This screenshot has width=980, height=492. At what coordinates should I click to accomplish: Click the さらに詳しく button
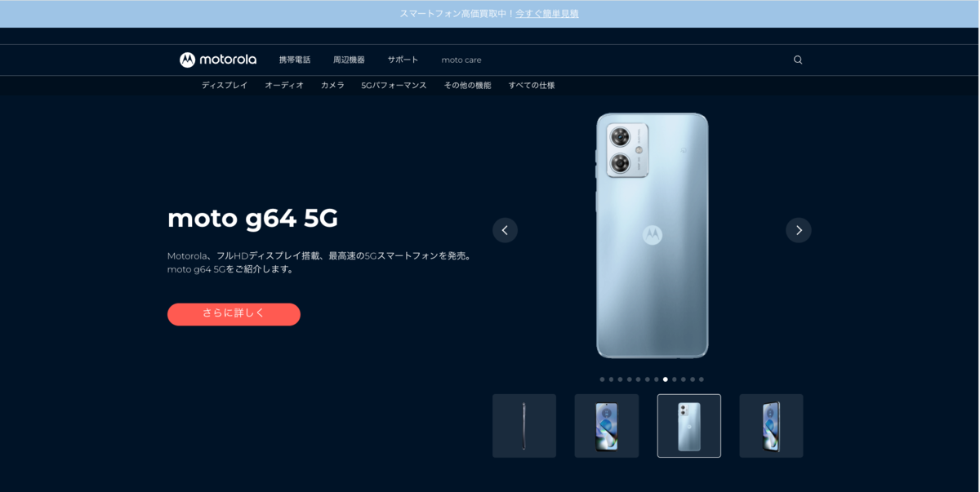click(234, 314)
